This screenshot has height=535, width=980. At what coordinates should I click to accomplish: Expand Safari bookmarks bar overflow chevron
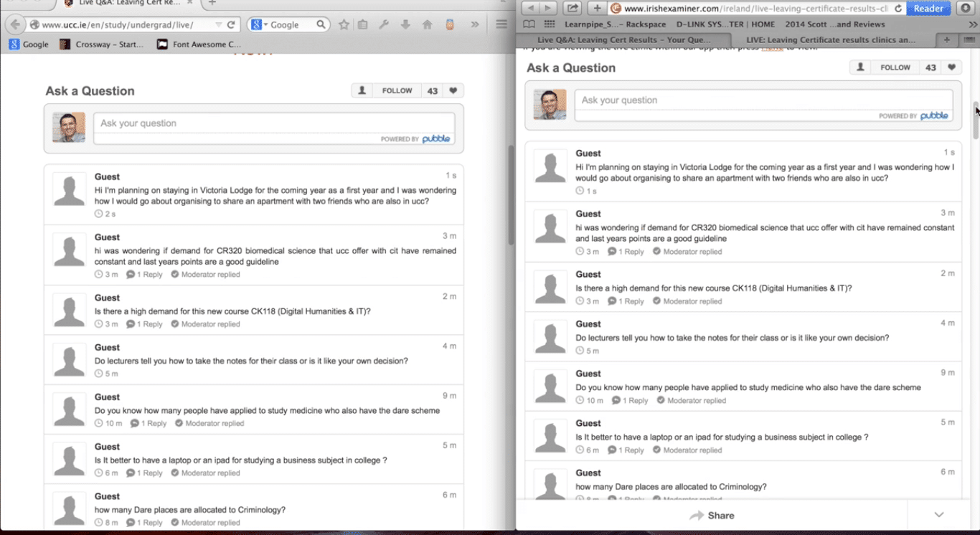point(974,24)
